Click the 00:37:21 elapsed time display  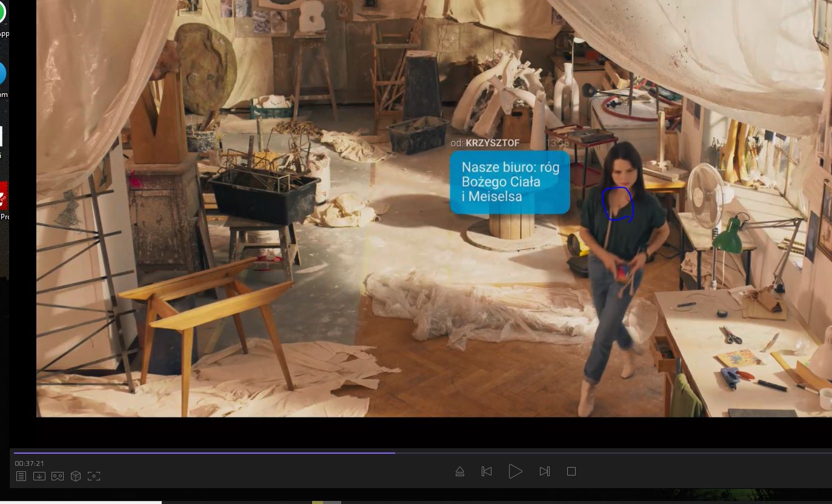tap(30, 463)
